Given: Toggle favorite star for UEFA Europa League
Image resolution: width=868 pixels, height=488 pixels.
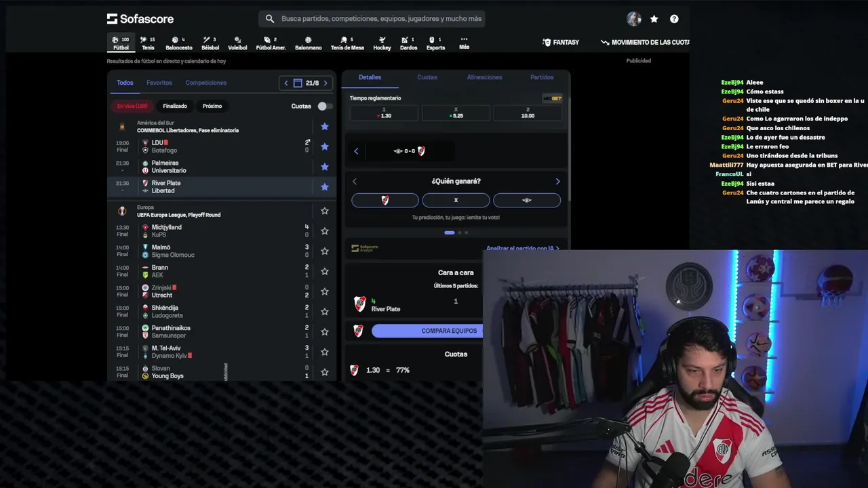Looking at the screenshot, I should point(325,211).
